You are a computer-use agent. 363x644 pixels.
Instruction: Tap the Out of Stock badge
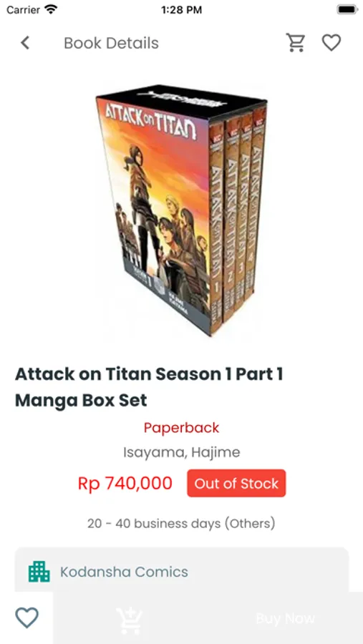[236, 484]
